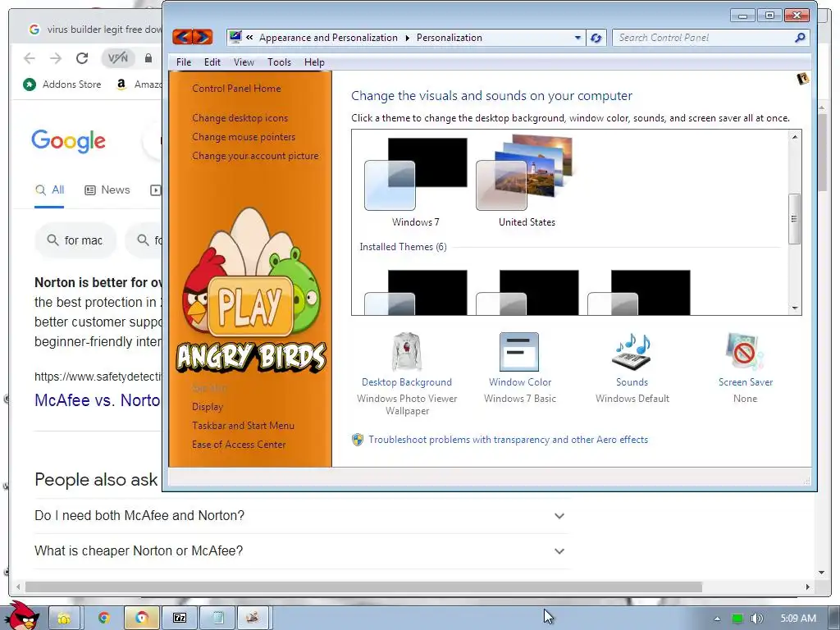
Task: Click the Angry Birds PLAY graphic
Action: pos(251,307)
